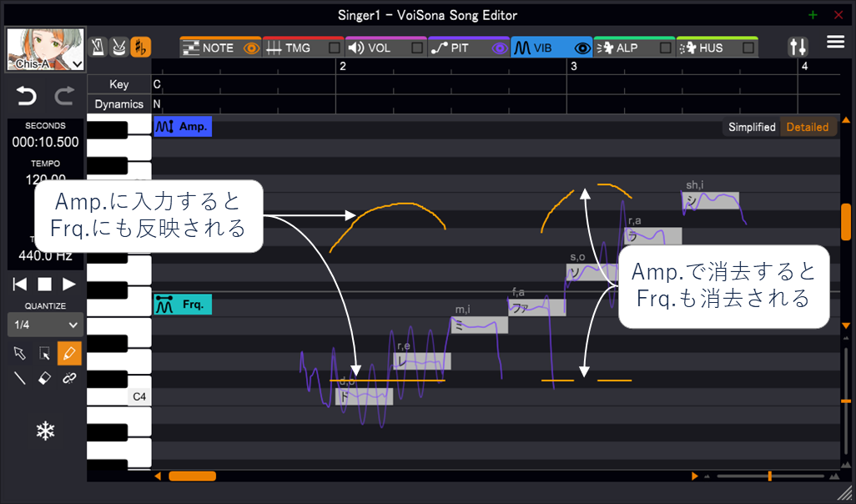856x504 pixels.
Task: Select the link/unlink chain tool
Action: [69, 378]
